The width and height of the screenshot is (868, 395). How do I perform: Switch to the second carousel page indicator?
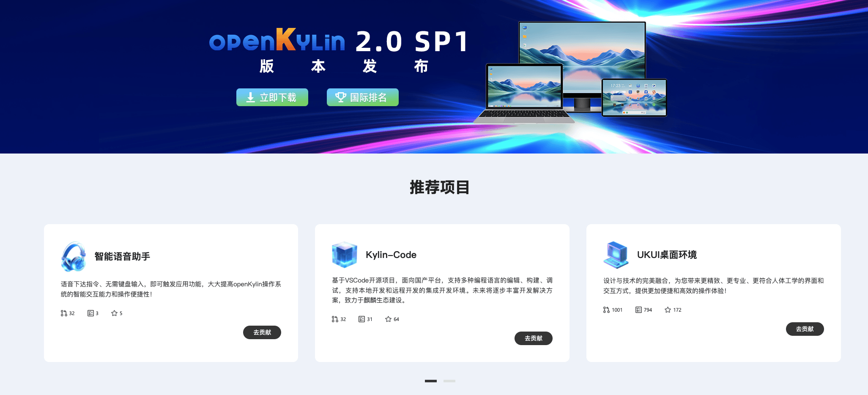[449, 381]
